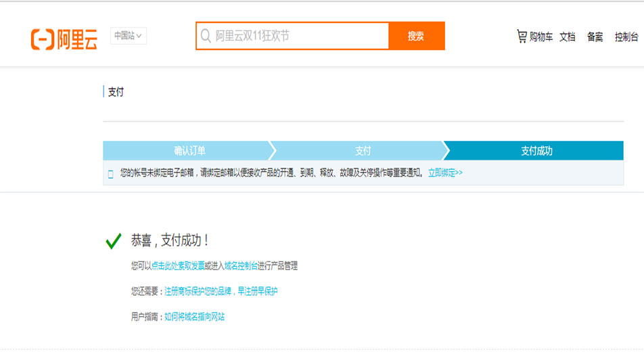Click the magnifier icon in search box
The height and width of the screenshot is (352, 644).
[x=206, y=36]
